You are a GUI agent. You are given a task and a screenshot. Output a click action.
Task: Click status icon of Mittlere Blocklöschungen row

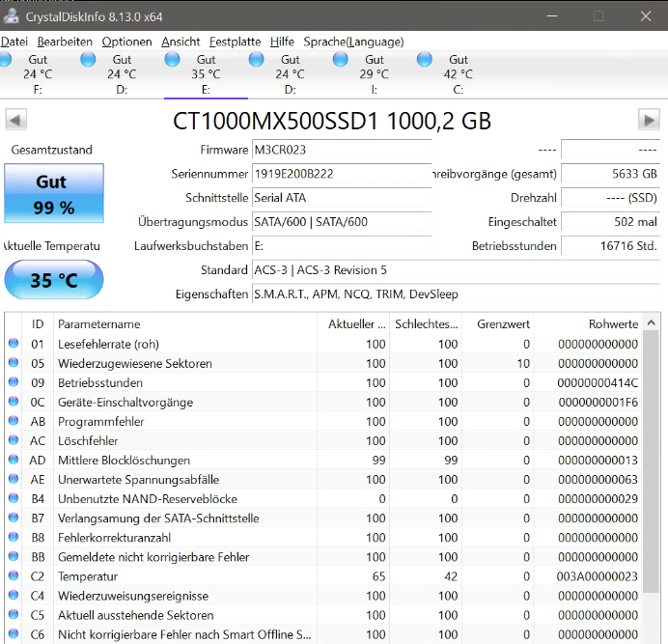click(x=14, y=460)
